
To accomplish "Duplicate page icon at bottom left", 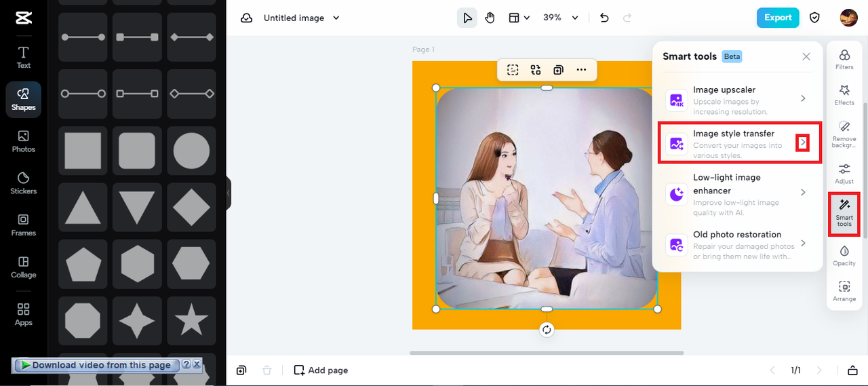I will [241, 370].
